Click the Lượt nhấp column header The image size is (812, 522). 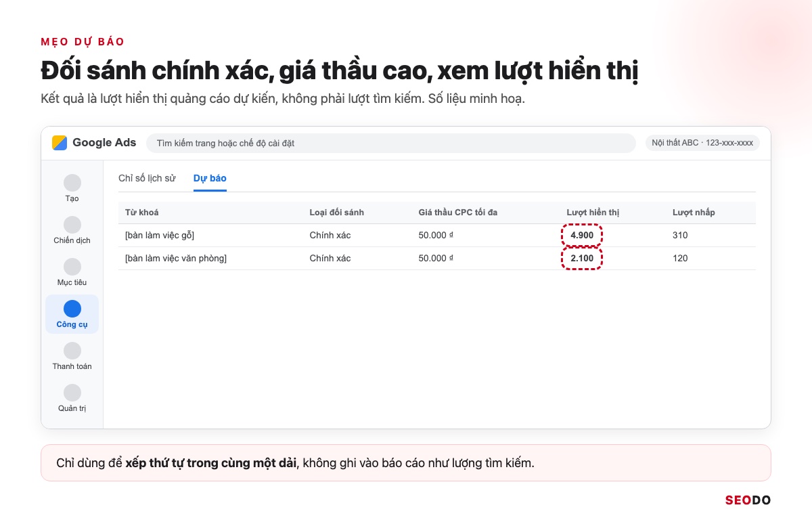point(694,213)
